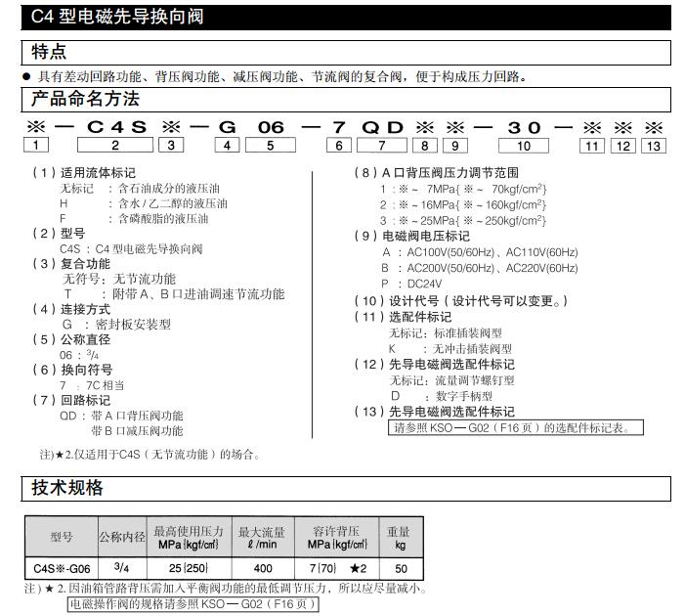Open the boxed KSO—G02 选配件标记表 reference
The height and width of the screenshot is (616, 685).
(517, 427)
